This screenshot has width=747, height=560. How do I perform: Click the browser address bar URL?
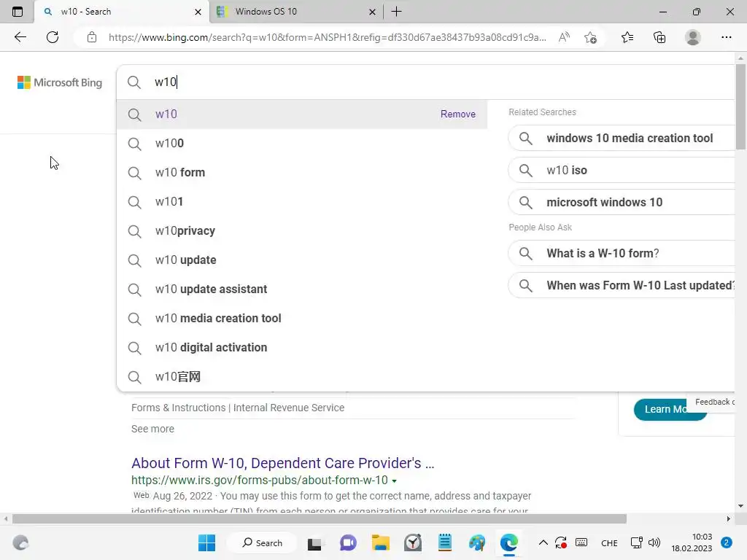(328, 37)
